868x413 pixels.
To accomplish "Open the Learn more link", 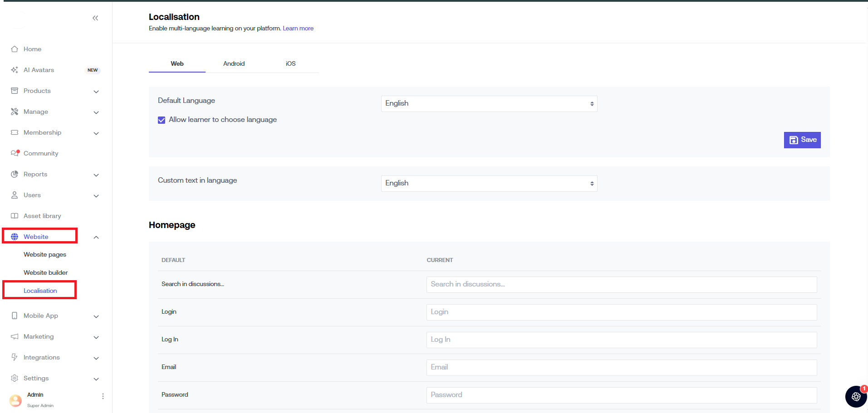I will coord(298,29).
